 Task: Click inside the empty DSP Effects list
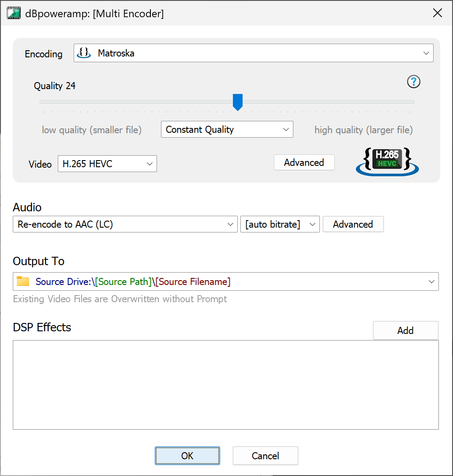(x=225, y=385)
